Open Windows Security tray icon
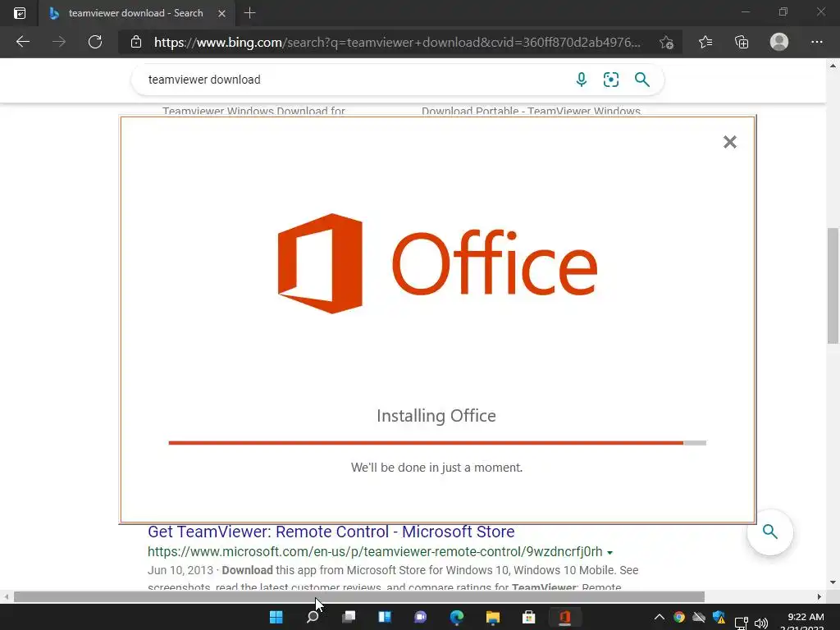840x630 pixels. tap(719, 617)
